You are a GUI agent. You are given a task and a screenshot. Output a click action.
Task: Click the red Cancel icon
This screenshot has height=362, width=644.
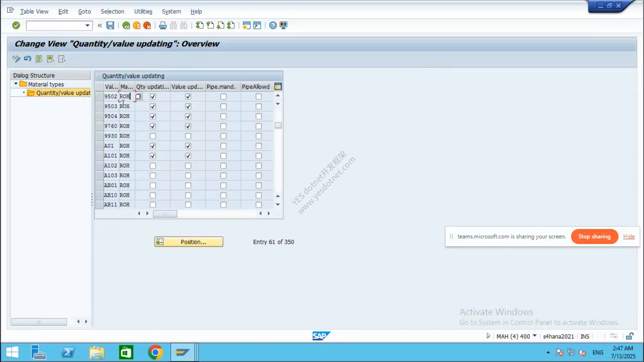pyautogui.click(x=147, y=25)
